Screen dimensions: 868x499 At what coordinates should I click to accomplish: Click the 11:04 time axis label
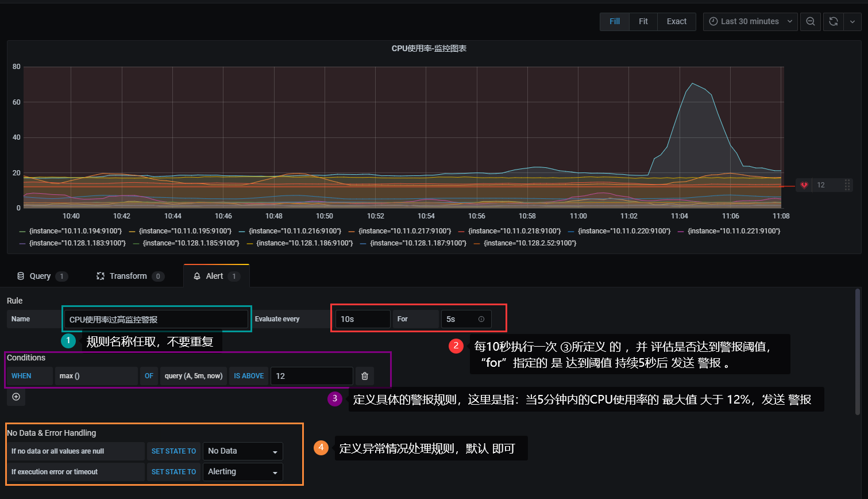[x=680, y=216]
